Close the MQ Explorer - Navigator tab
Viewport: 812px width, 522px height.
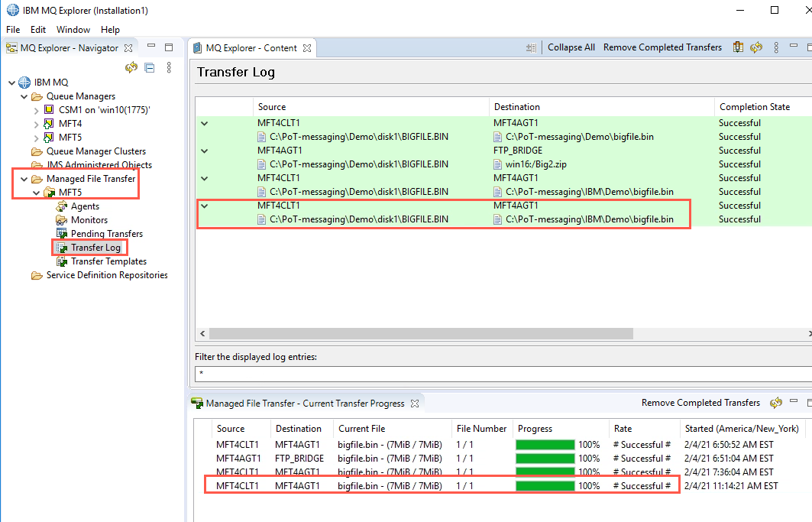coord(128,47)
